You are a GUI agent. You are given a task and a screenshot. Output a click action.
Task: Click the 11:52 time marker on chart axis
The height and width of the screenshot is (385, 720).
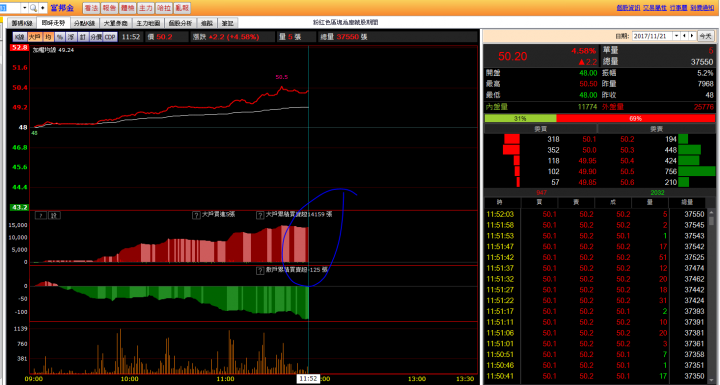point(308,379)
